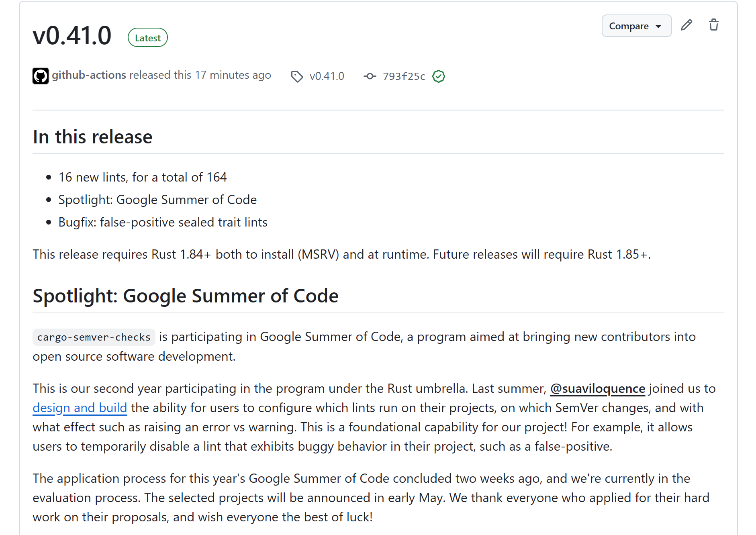Click the commit icon beside 793f25c

(x=370, y=76)
